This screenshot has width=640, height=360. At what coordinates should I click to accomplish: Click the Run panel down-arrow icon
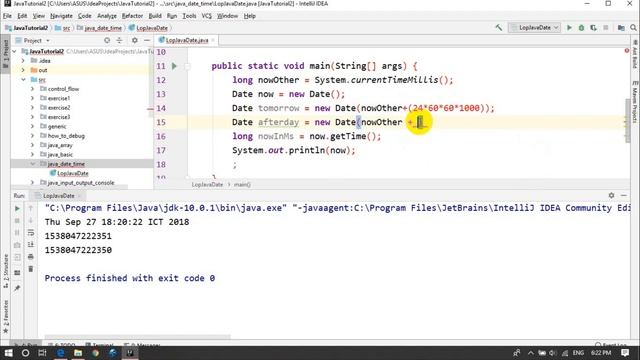coord(31,220)
